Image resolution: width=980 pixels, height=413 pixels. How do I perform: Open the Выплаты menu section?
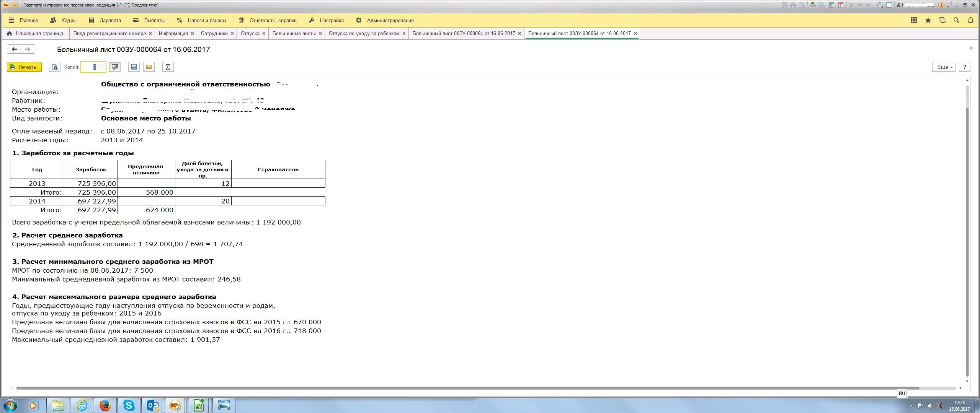pyautogui.click(x=149, y=20)
